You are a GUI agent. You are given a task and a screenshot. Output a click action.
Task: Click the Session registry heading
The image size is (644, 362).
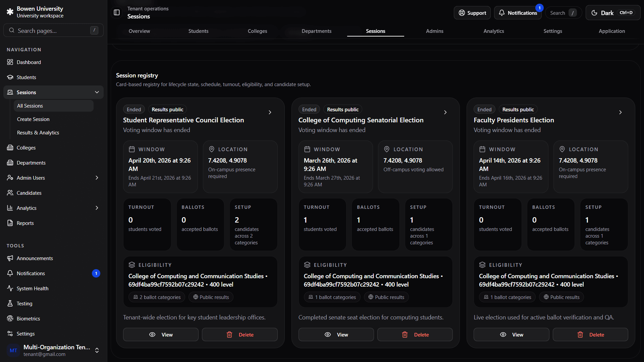point(137,75)
